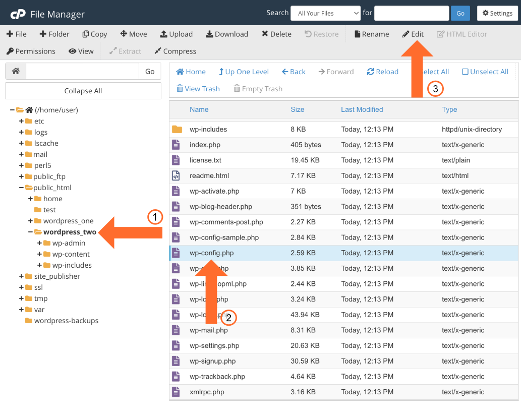Sort the list by Size column header
This screenshot has height=420, width=521.
pyautogui.click(x=297, y=109)
